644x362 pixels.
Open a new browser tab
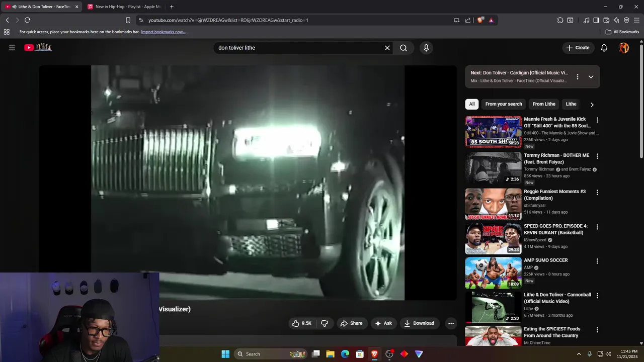(172, 7)
